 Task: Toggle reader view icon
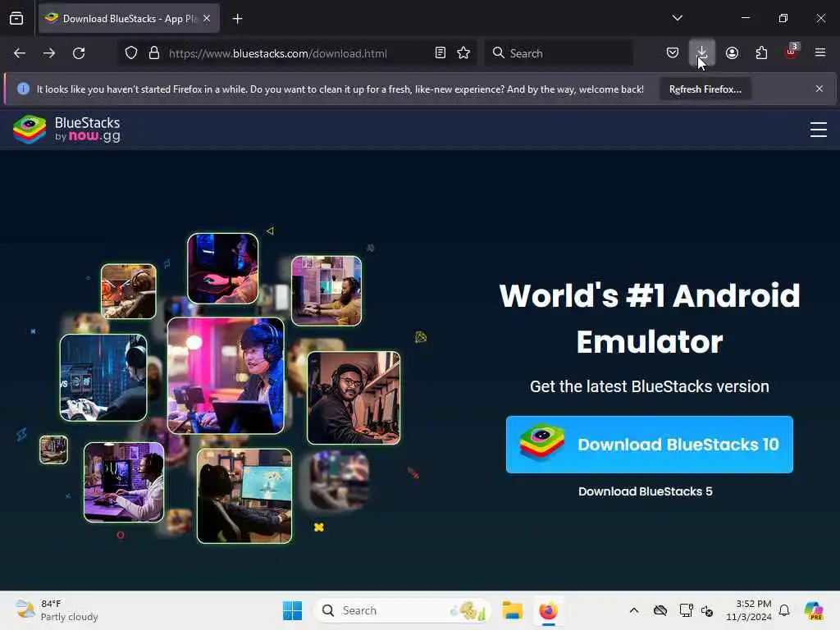[x=441, y=52]
